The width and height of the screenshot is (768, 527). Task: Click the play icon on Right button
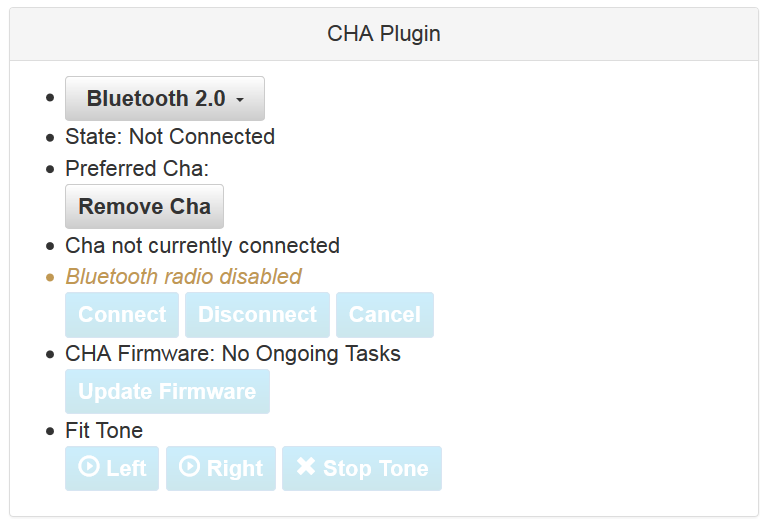[189, 467]
